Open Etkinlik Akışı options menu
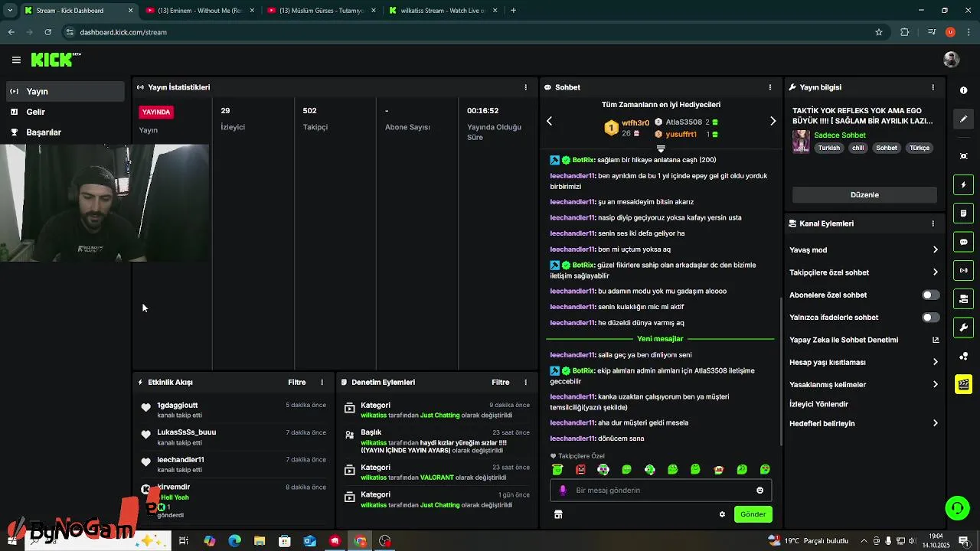The height and width of the screenshot is (551, 980). click(322, 382)
